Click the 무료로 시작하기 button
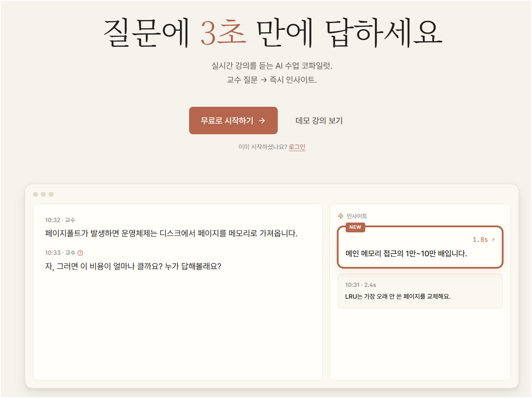532x398 pixels. point(233,120)
